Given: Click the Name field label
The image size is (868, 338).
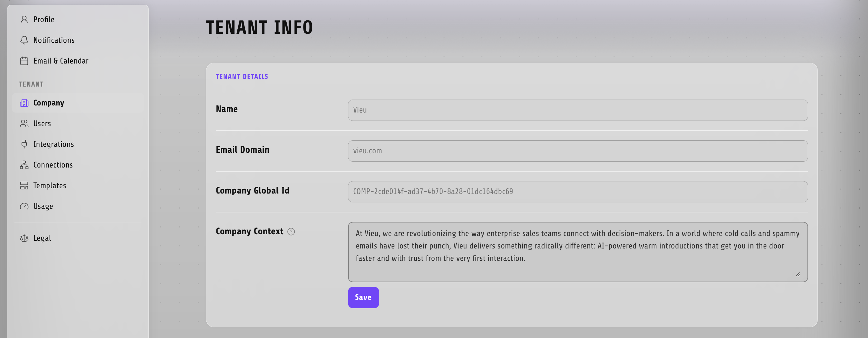Looking at the screenshot, I should 227,109.
